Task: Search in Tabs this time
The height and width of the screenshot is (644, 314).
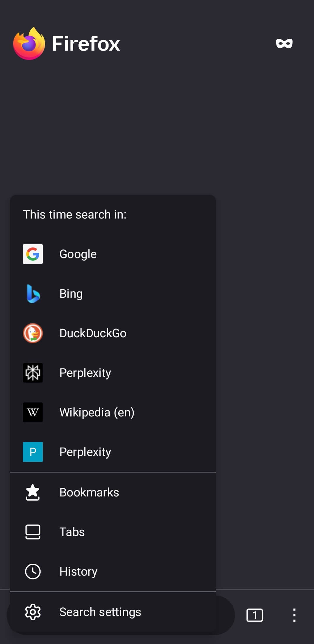Action: click(72, 531)
